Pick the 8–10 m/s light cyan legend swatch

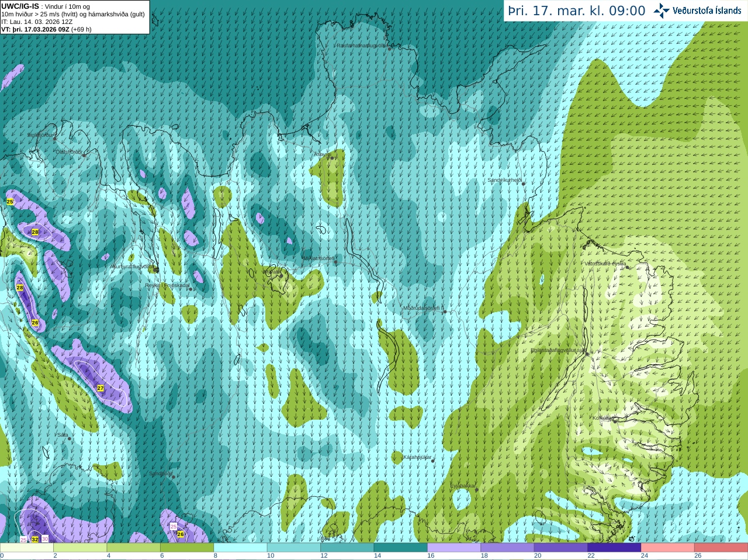240,548
